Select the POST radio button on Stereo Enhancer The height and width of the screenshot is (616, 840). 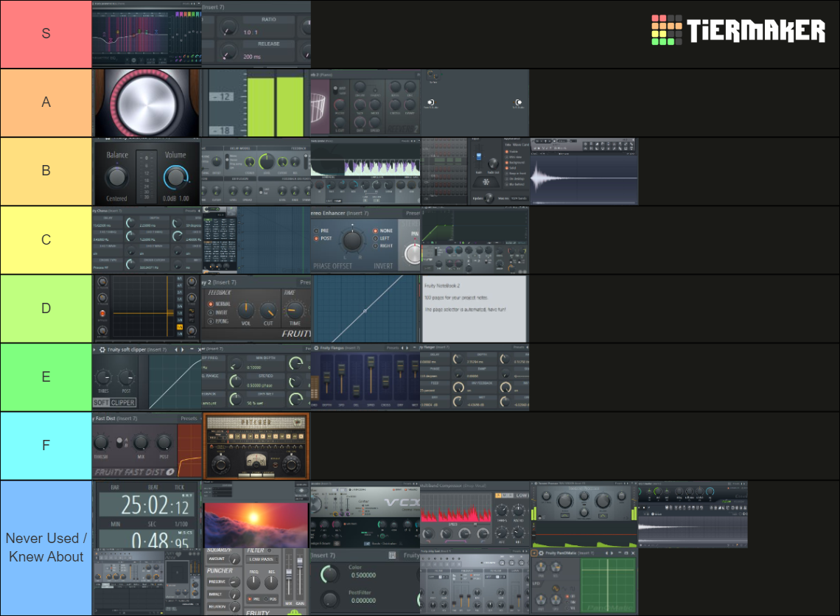[316, 239]
